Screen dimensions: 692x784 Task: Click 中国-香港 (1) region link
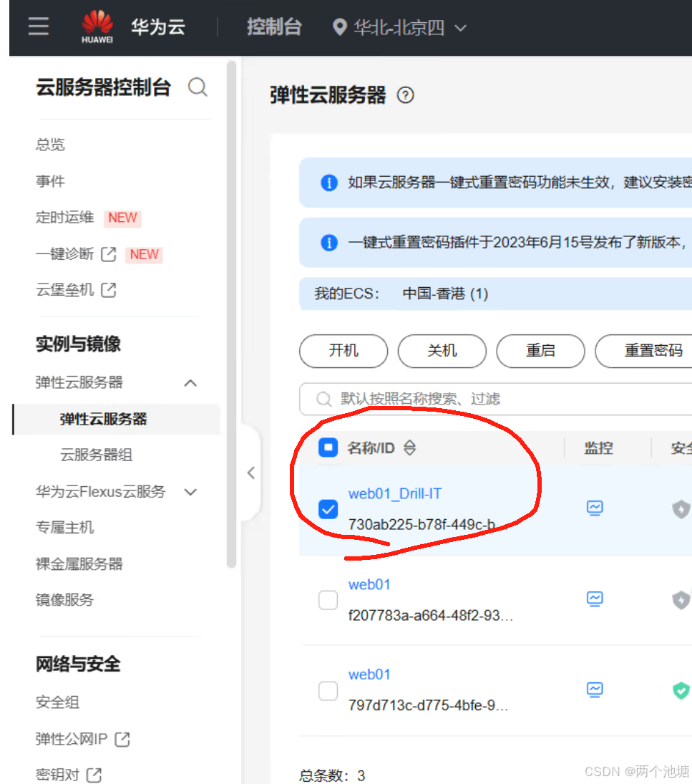(x=445, y=294)
